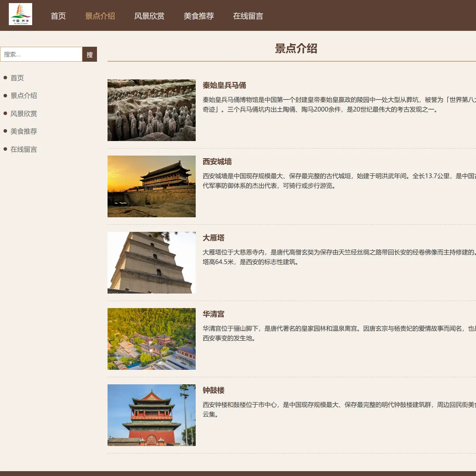Click the Xi'an China site logo
This screenshot has width=476, height=476.
point(20,14)
